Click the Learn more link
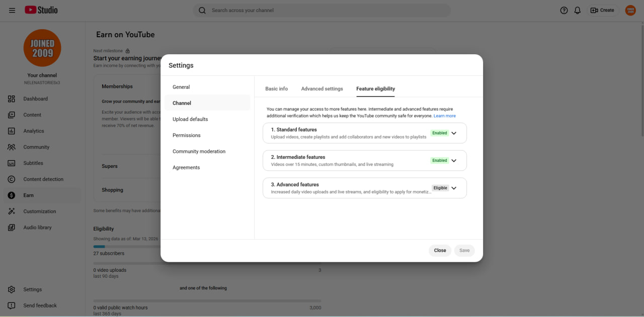 pos(445,116)
